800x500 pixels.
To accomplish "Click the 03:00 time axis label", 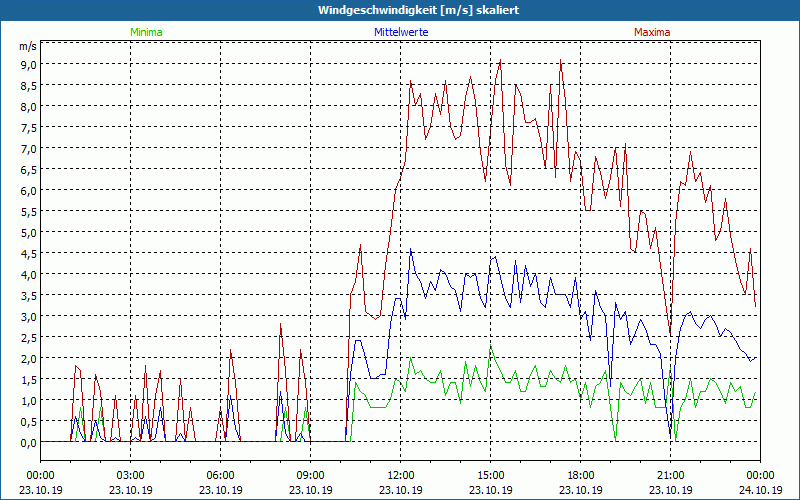I will tap(131, 476).
